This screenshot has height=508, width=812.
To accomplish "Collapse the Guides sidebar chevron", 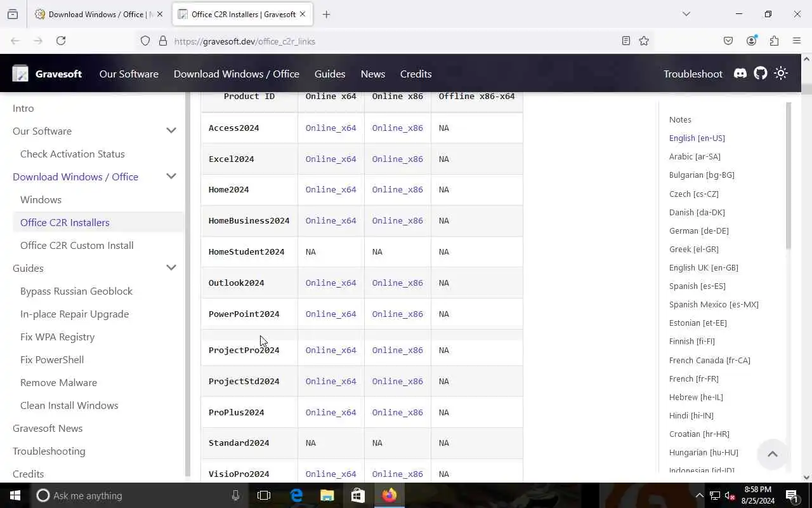I will coord(171,268).
